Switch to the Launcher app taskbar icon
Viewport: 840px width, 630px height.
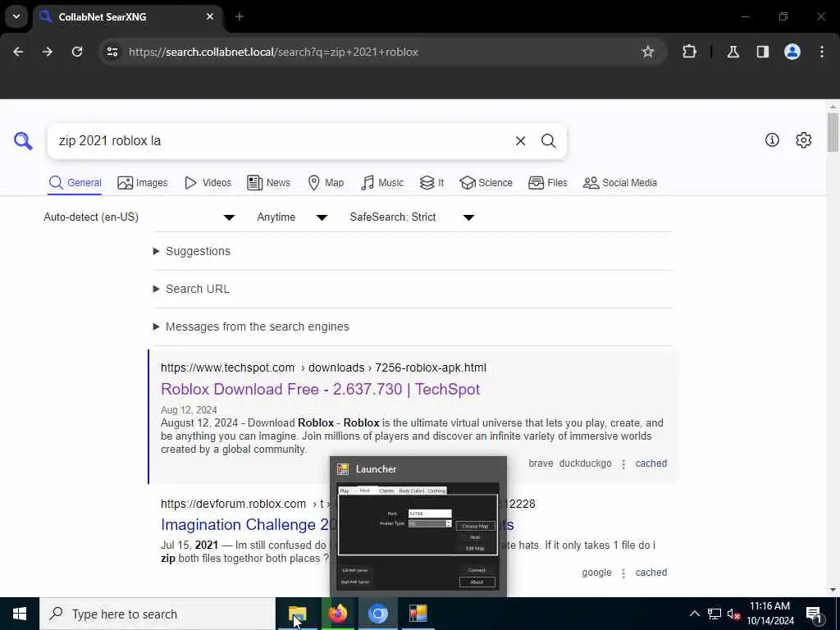[418, 614]
